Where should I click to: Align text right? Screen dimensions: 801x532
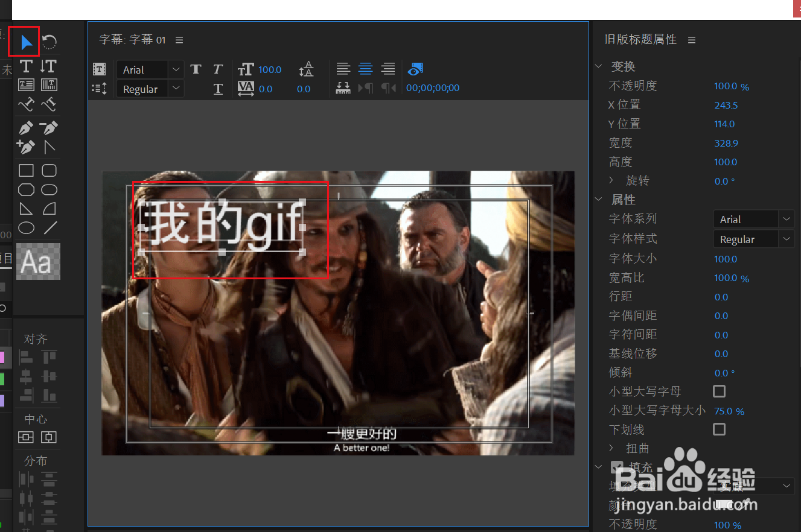(x=388, y=69)
